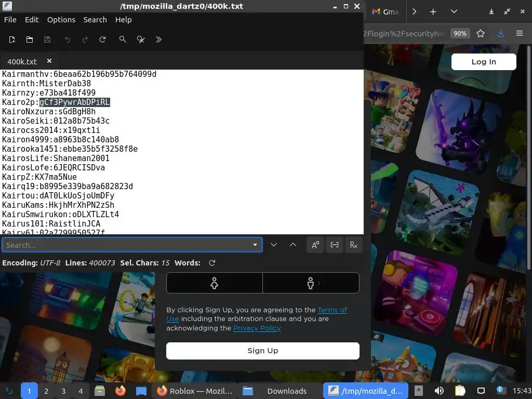Reload the document with the circular arrow
The height and width of the screenshot is (399, 532).
click(x=102, y=39)
